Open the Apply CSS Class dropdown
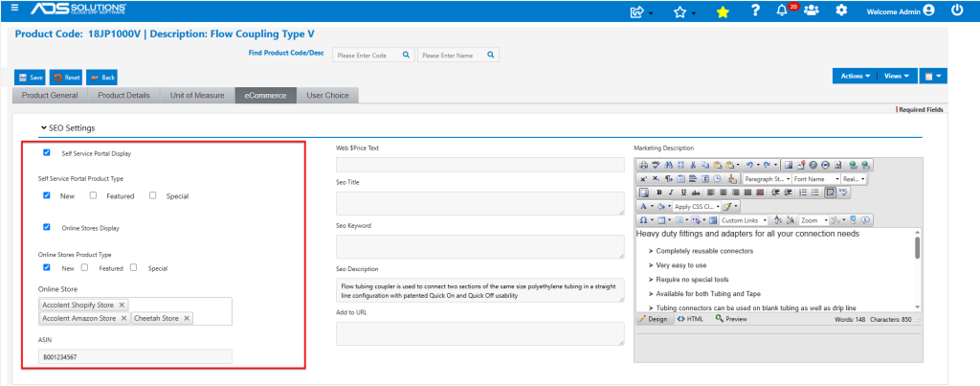Screen dimensions: 980x386 pyautogui.click(x=697, y=207)
